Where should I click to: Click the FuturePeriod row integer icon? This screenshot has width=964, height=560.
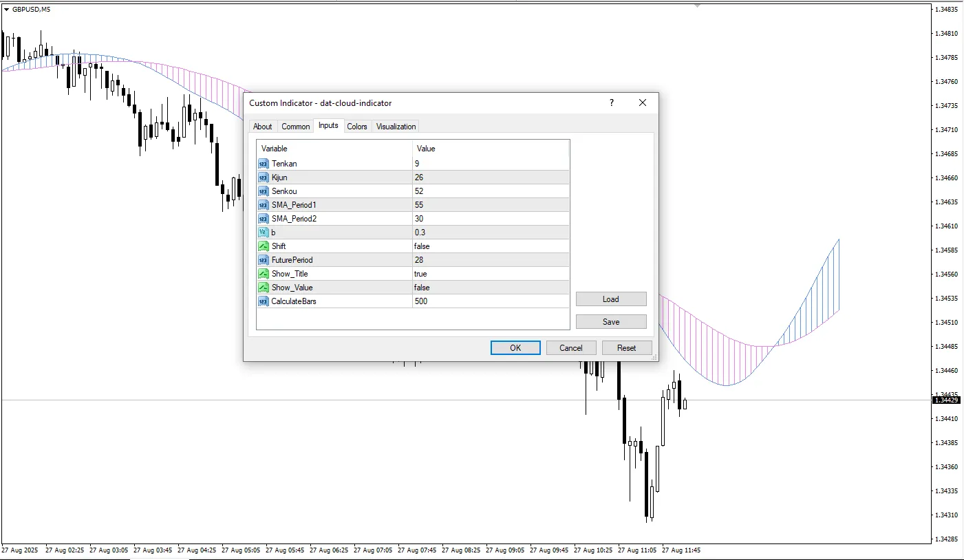tap(264, 260)
